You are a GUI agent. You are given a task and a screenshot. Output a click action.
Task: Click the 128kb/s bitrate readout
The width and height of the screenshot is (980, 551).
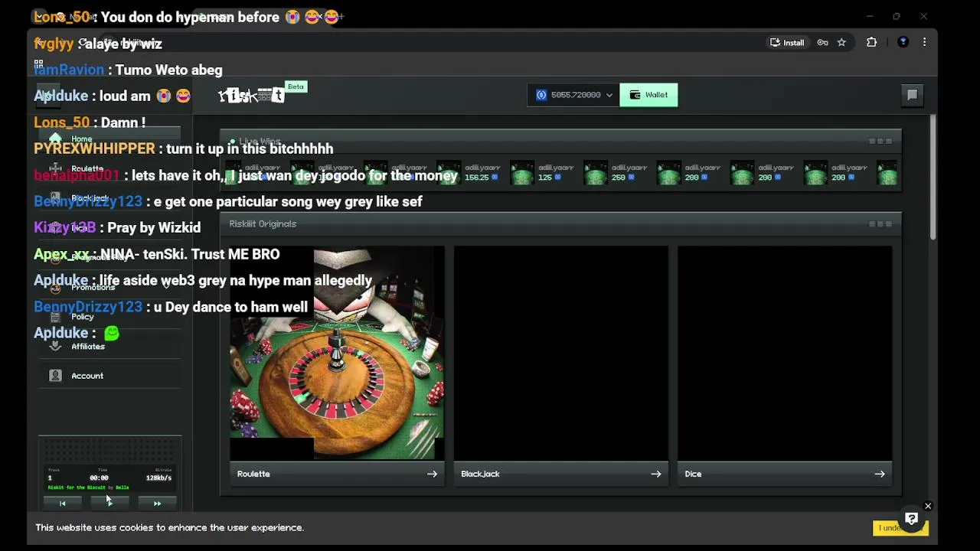tap(158, 478)
